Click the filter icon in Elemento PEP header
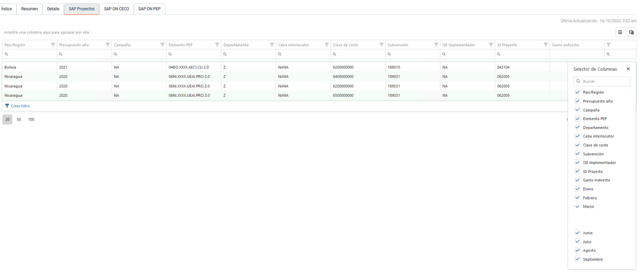This screenshot has height=272, width=644. pos(217,45)
